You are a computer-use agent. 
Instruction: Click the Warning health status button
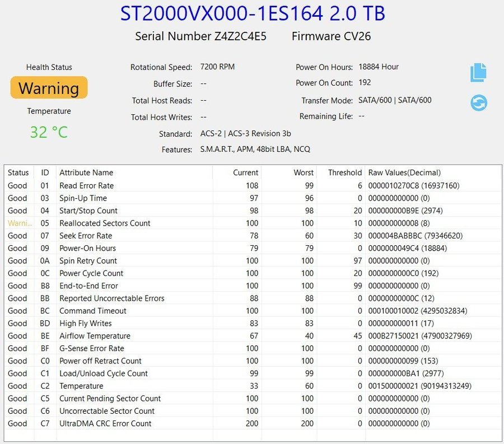point(49,87)
